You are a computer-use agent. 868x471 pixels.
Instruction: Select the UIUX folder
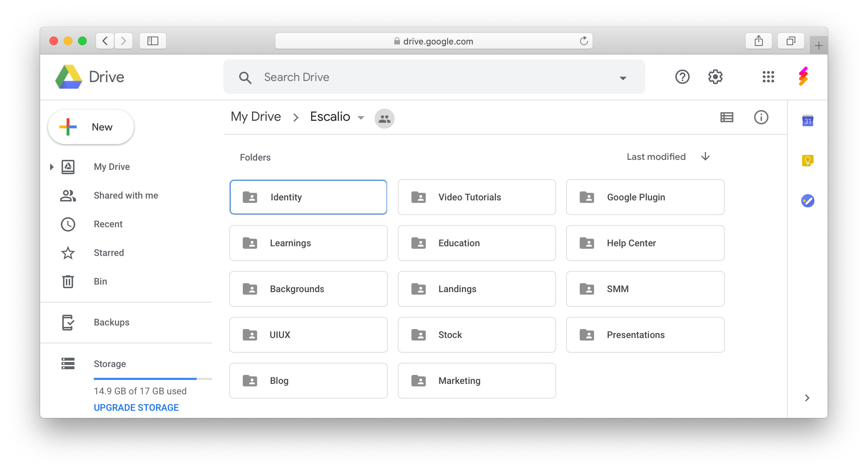click(x=308, y=335)
